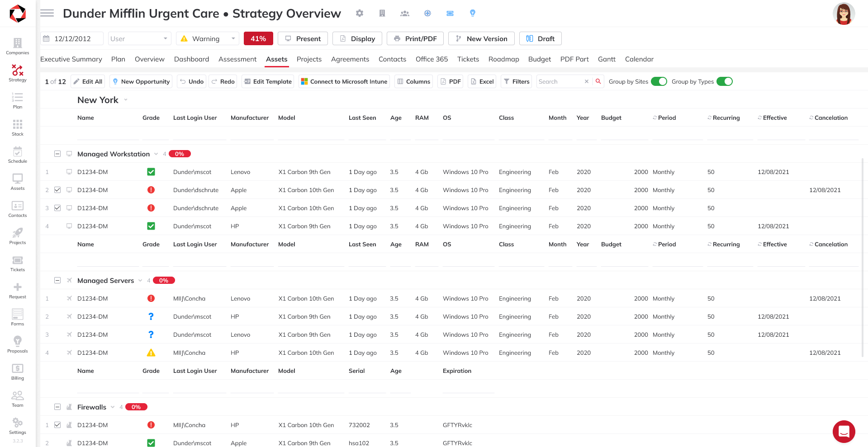The height and width of the screenshot is (447, 868).
Task: Switch to the Office 365 tab
Action: [432, 59]
